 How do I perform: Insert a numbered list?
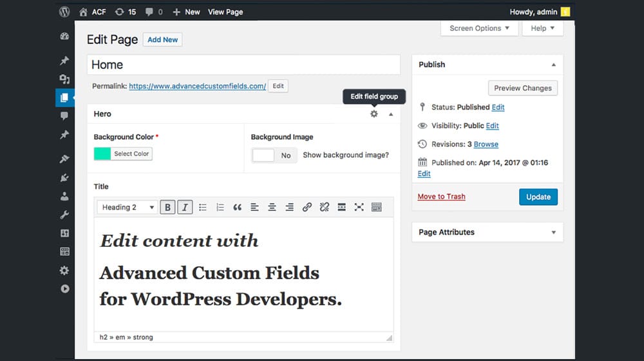(x=220, y=207)
